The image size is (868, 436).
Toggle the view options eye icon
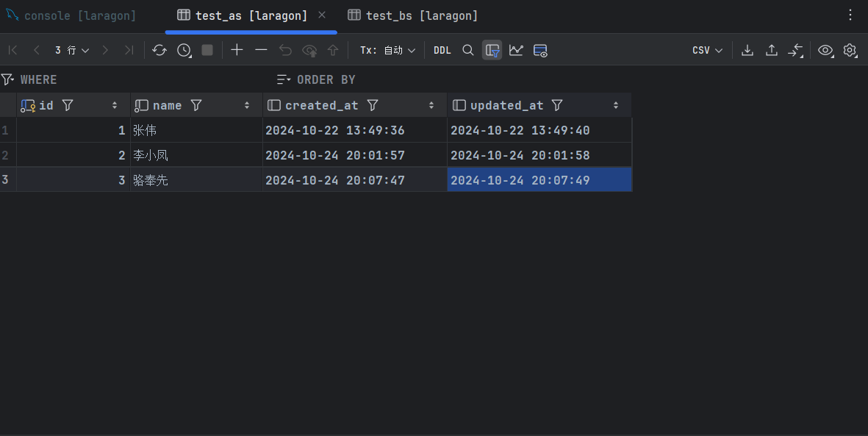pos(826,50)
